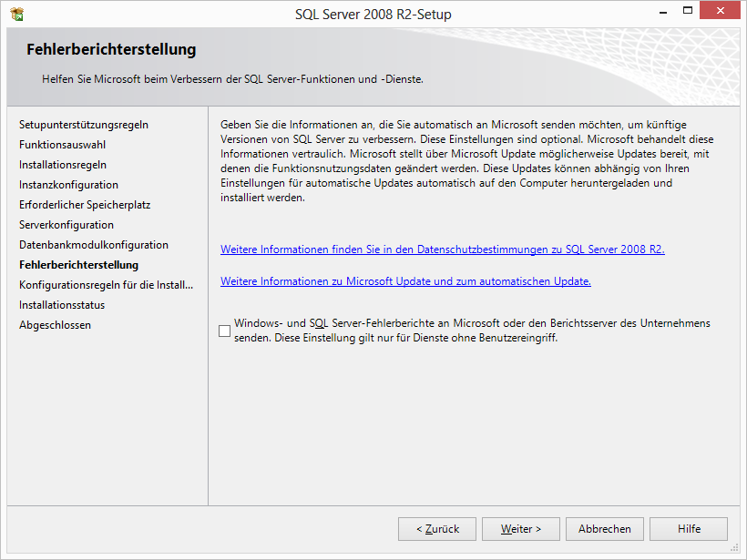Select Konfigurationsregeln für die Install... step
This screenshot has height=560, width=747.
[x=107, y=285]
